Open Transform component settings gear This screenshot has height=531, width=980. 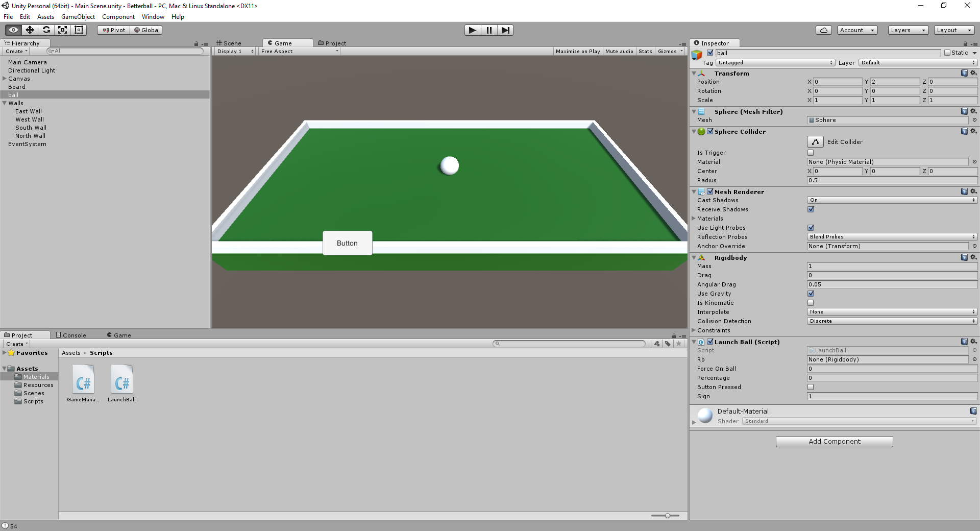tap(973, 73)
